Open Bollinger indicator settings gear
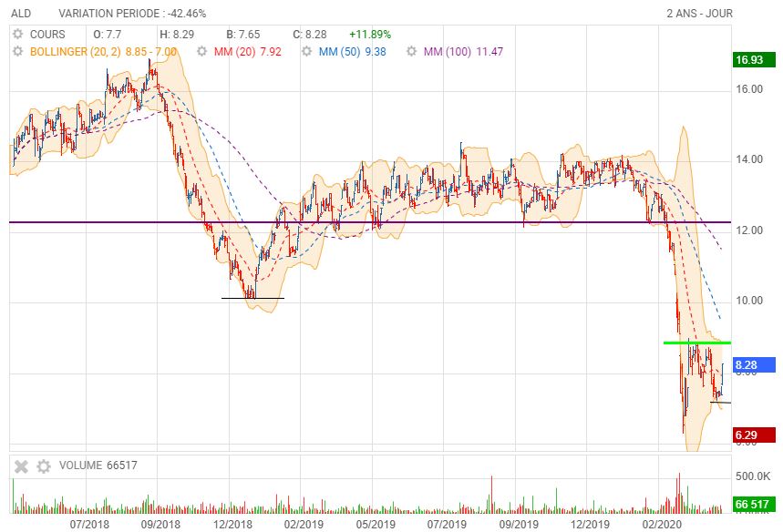This screenshot has height=532, width=783. [17, 51]
